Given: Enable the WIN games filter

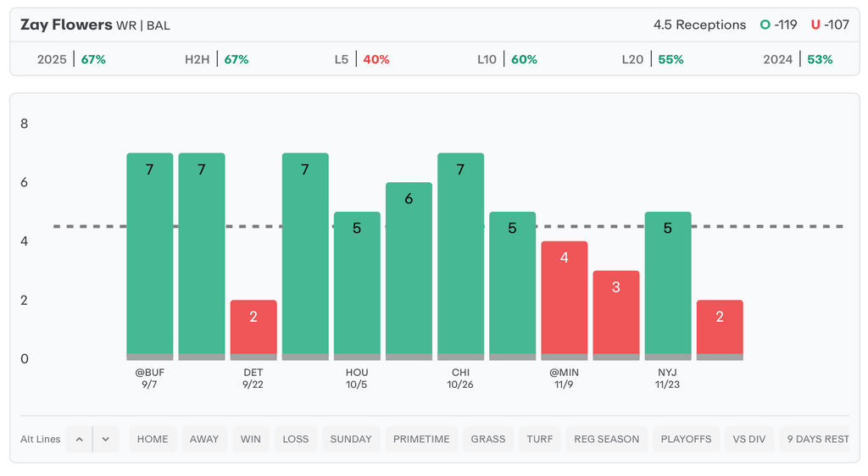Looking at the screenshot, I should pos(251,439).
